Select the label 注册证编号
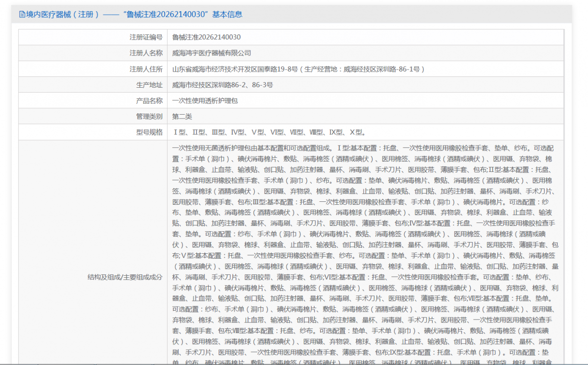Image resolution: width=588 pixels, height=365 pixels. click(x=146, y=37)
